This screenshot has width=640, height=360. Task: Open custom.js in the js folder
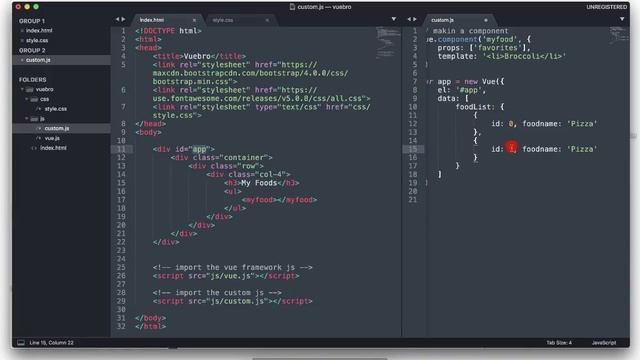57,128
